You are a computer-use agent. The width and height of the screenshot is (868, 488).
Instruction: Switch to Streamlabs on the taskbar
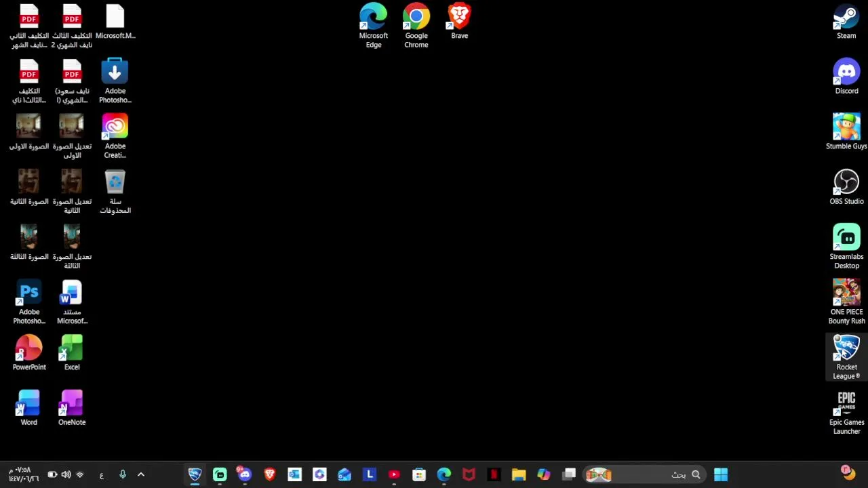[220, 474]
